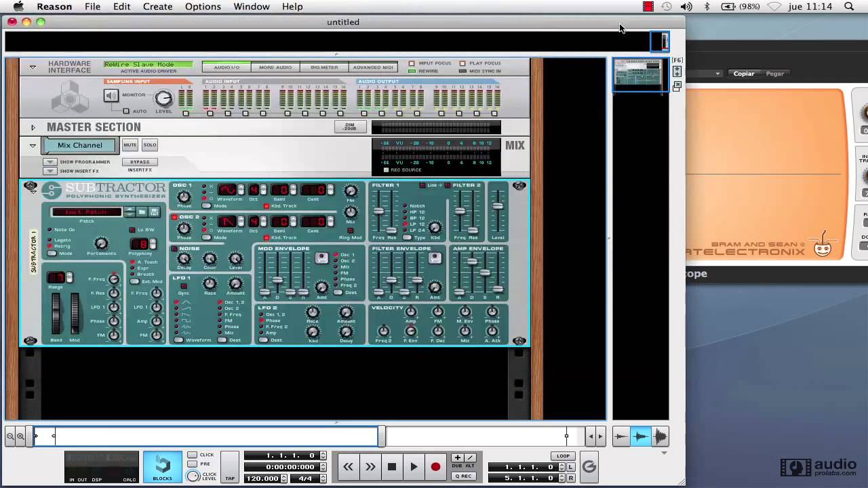This screenshot has width=868, height=488.
Task: Expand the Master Section
Action: (33, 127)
